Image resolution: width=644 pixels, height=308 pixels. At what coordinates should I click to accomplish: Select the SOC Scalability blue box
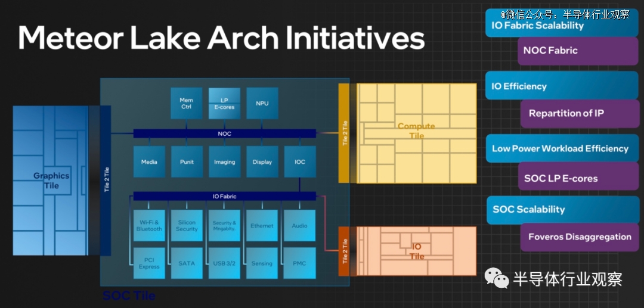click(x=563, y=210)
